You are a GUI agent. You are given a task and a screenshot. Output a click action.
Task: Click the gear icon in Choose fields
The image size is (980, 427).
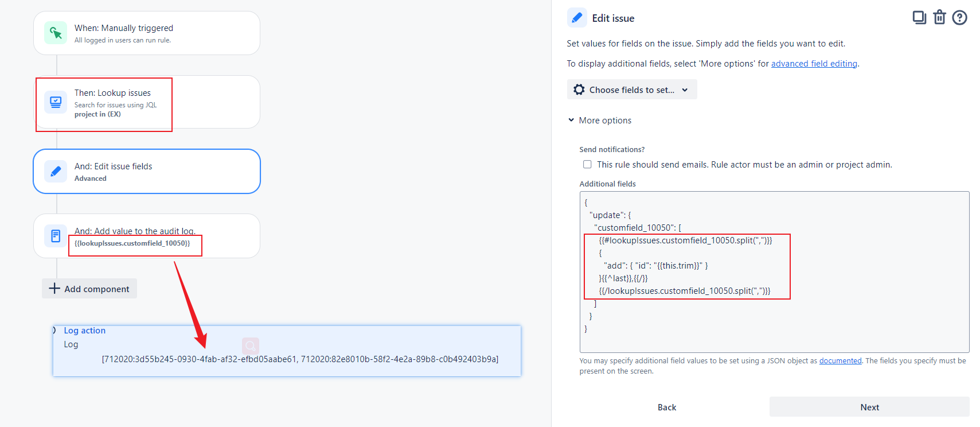tap(579, 90)
